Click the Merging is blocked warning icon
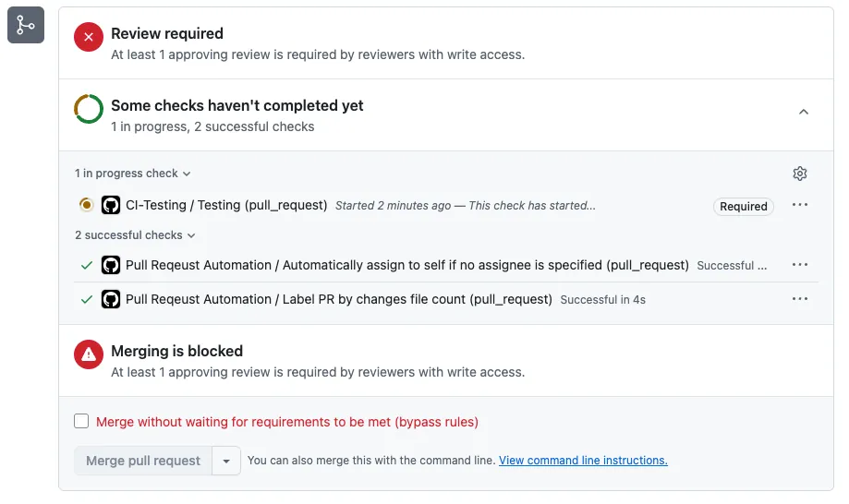The image size is (849, 504). (x=89, y=354)
